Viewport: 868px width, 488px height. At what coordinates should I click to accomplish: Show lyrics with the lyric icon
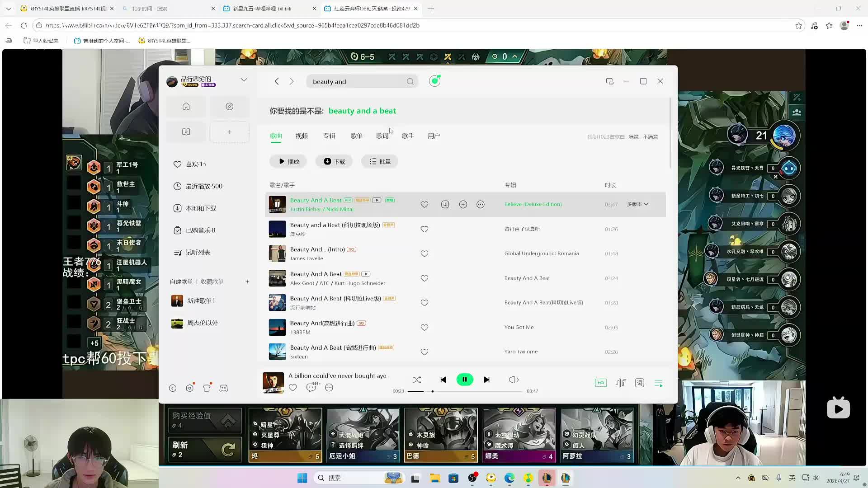click(639, 383)
